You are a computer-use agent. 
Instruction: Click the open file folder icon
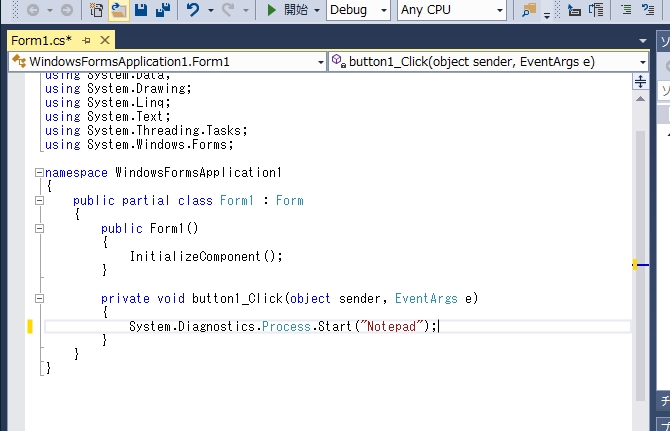(118, 10)
